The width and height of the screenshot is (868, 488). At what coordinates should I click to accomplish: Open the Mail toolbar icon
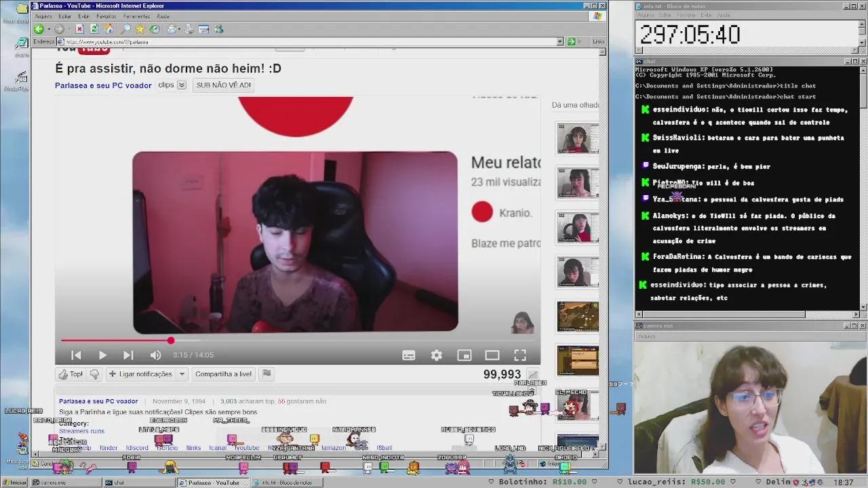coord(172,29)
